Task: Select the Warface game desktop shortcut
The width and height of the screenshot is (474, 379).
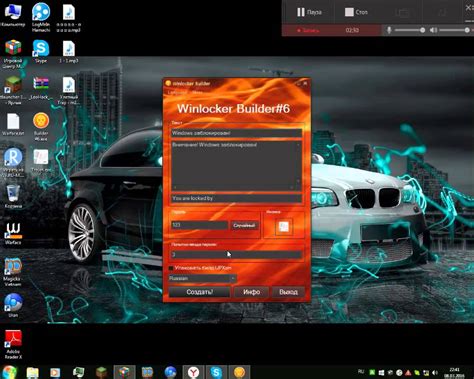Action: [13, 233]
